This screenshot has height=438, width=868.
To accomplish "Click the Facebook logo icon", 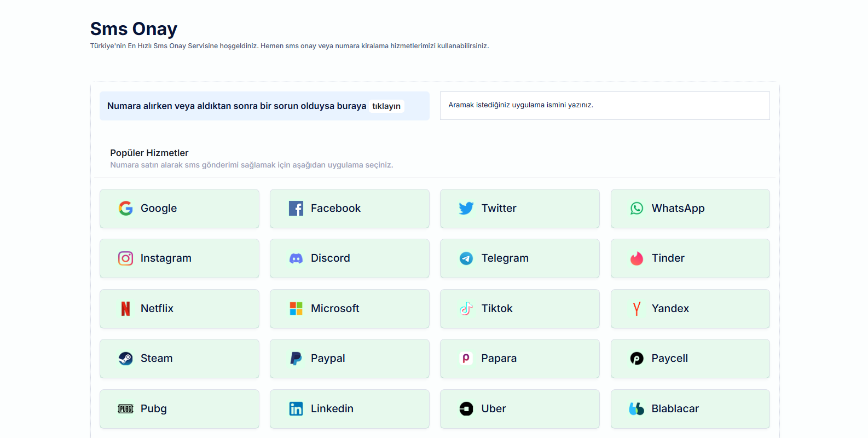I will tap(296, 208).
